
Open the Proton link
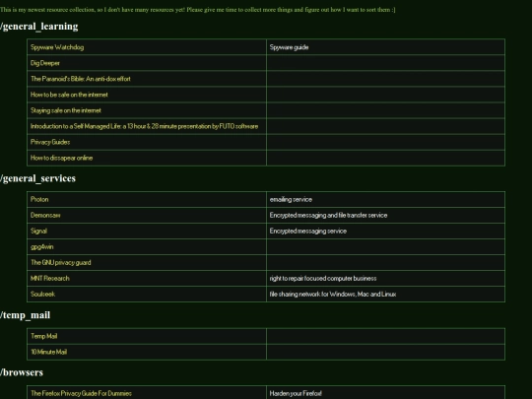[39, 199]
